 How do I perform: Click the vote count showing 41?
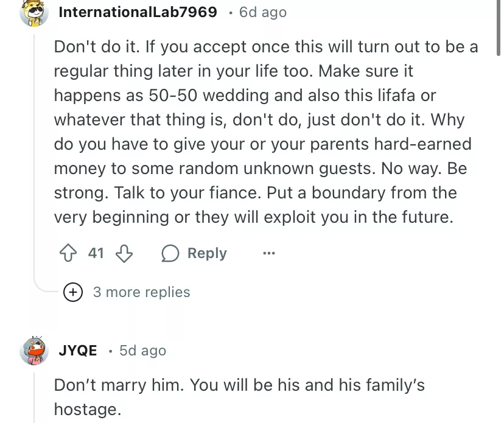tap(96, 253)
